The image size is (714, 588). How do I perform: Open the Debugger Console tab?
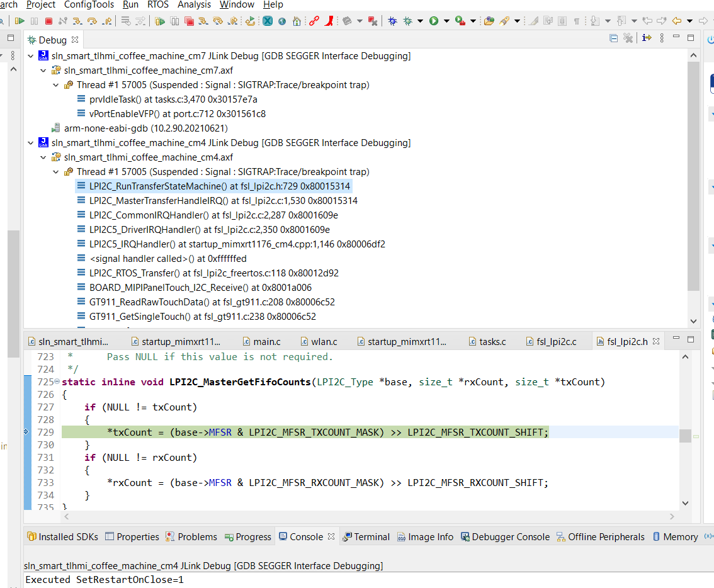pyautogui.click(x=505, y=537)
